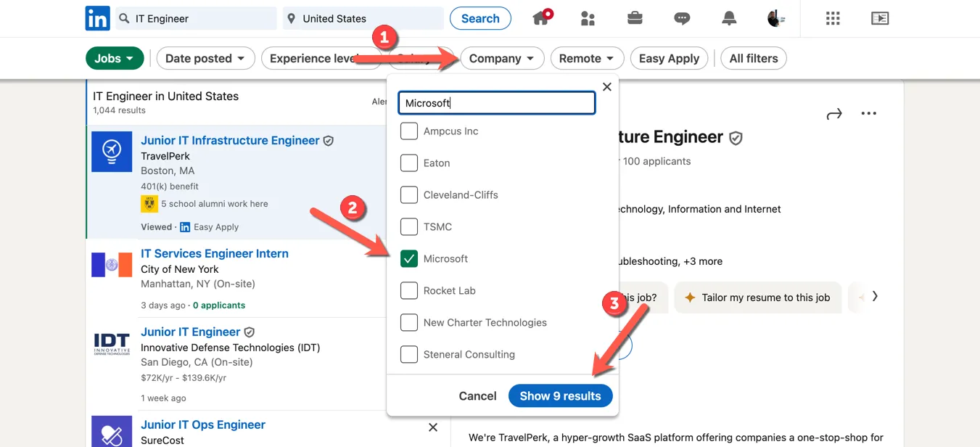Open the Date posted filter
980x447 pixels.
coord(206,58)
